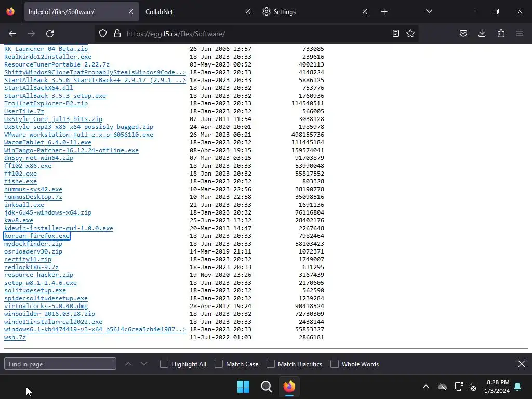Image resolution: width=532 pixels, height=399 pixels.
Task: Download windo11instalarreal2022.exe
Action: tap(54, 322)
